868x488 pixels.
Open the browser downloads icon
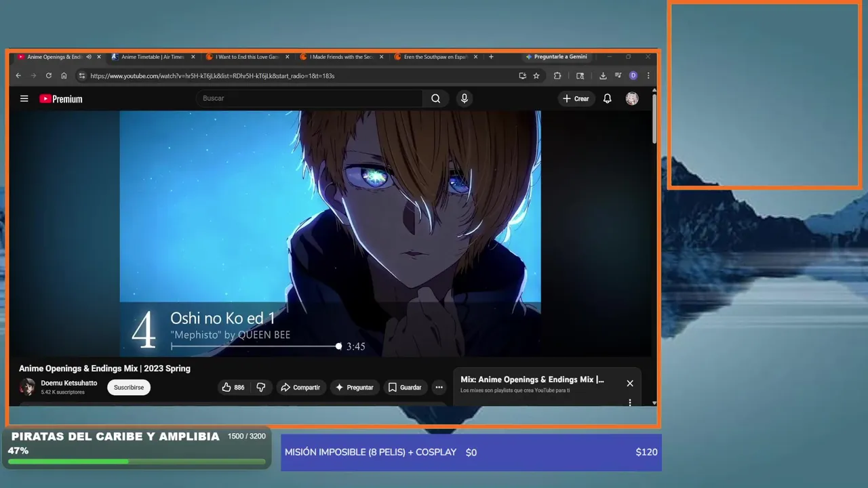[603, 76]
